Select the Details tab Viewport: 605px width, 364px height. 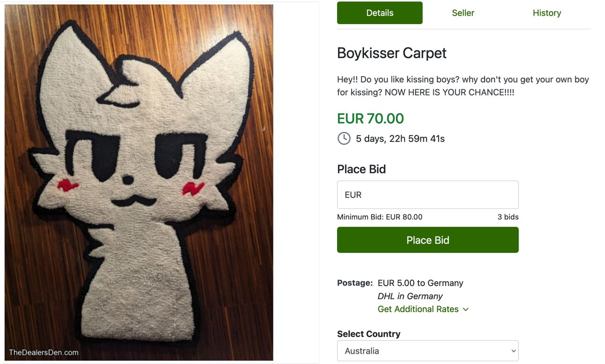tap(380, 13)
